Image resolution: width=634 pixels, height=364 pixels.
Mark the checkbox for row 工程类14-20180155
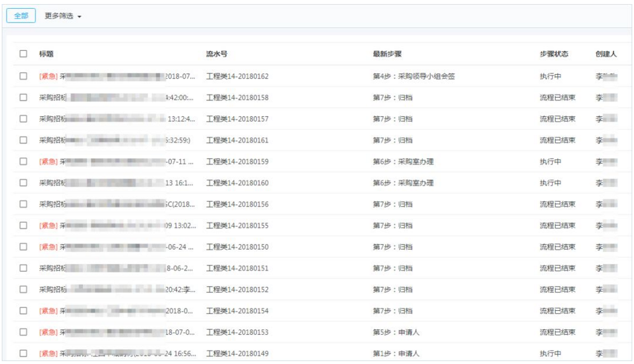[23, 226]
